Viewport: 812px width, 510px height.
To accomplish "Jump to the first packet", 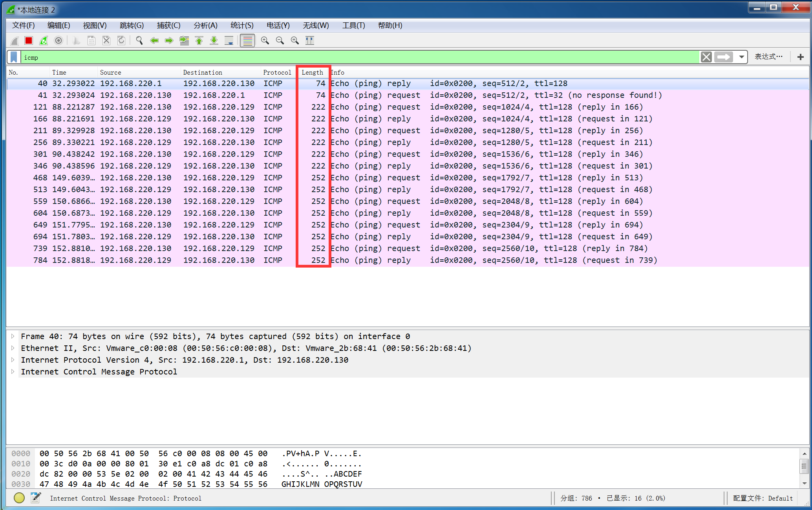I will (x=199, y=40).
